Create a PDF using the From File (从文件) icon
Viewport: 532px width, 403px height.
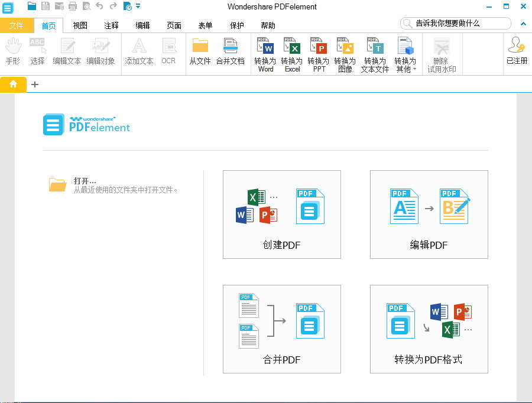200,47
